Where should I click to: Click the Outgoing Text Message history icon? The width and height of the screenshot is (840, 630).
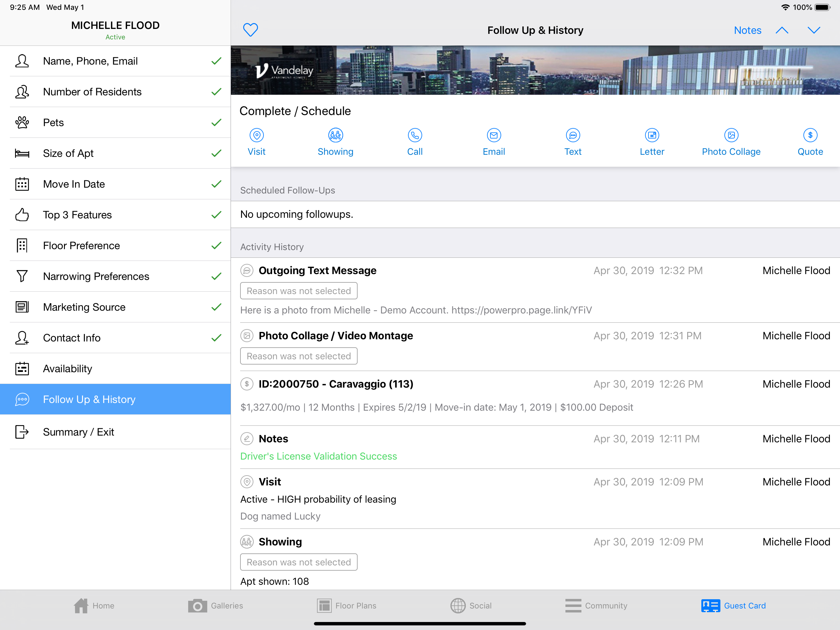247,270
